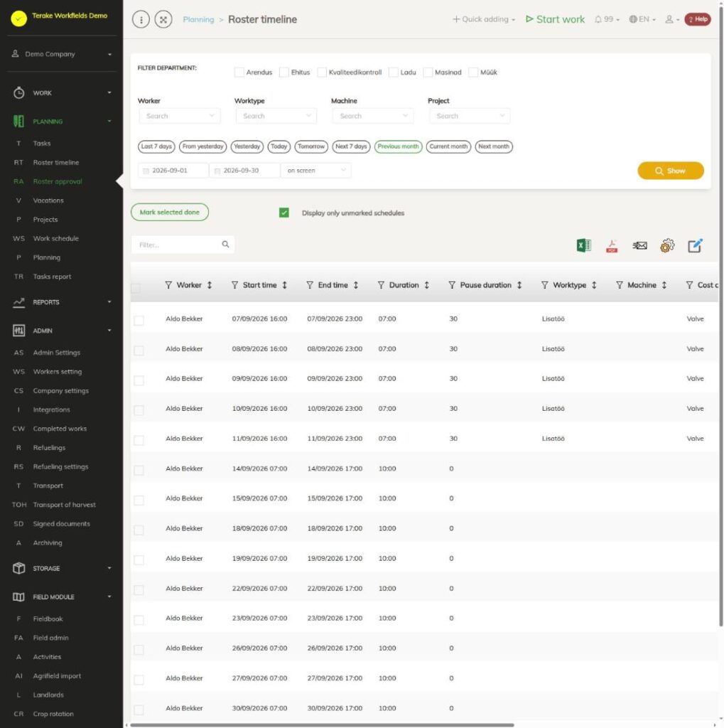This screenshot has width=724, height=728.
Task: Tick the Kvaliteedikontroll department checkbox
Action: (322, 72)
